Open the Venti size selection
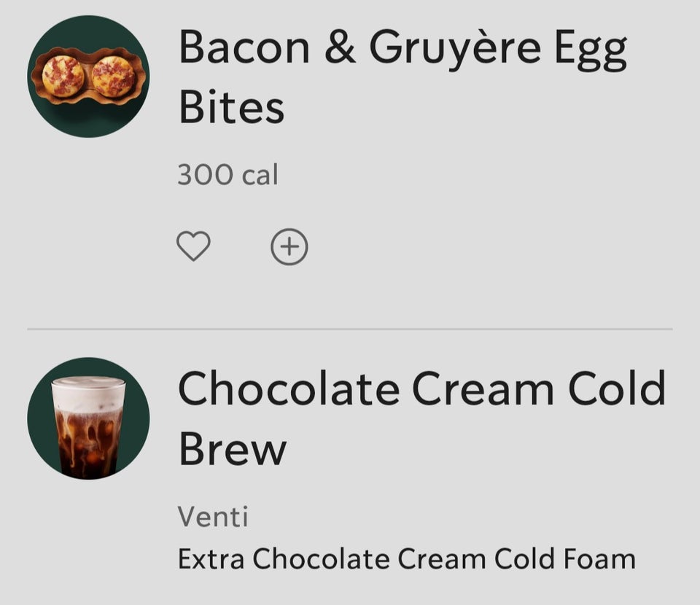Image resolution: width=700 pixels, height=605 pixels. pos(214,517)
